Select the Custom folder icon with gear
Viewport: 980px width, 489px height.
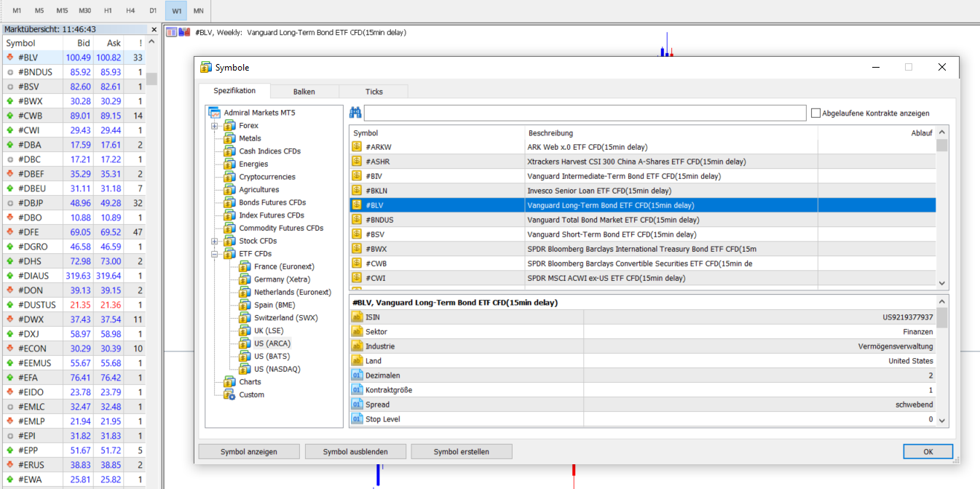coord(230,394)
